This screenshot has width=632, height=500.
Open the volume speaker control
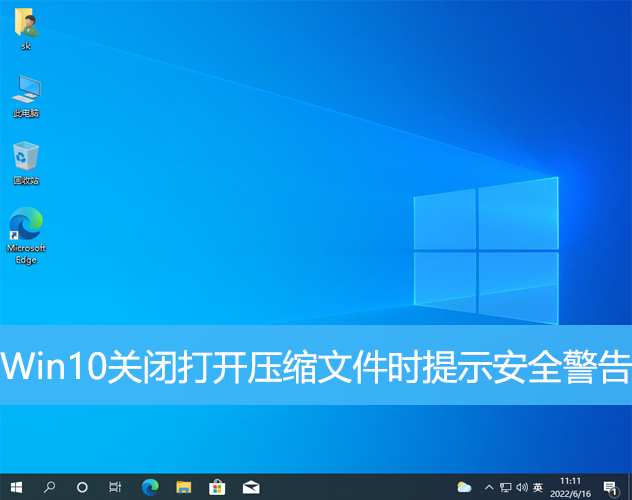point(521,487)
